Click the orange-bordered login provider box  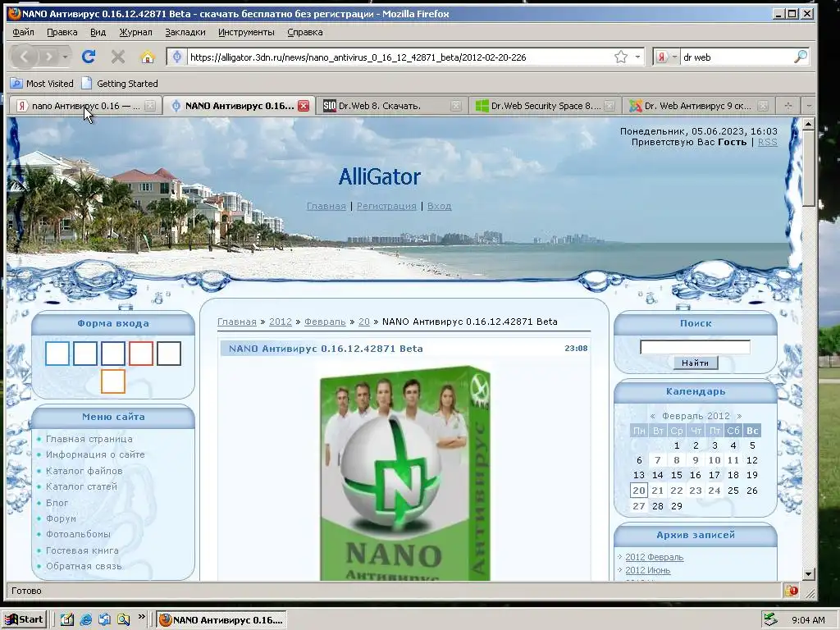(113, 381)
